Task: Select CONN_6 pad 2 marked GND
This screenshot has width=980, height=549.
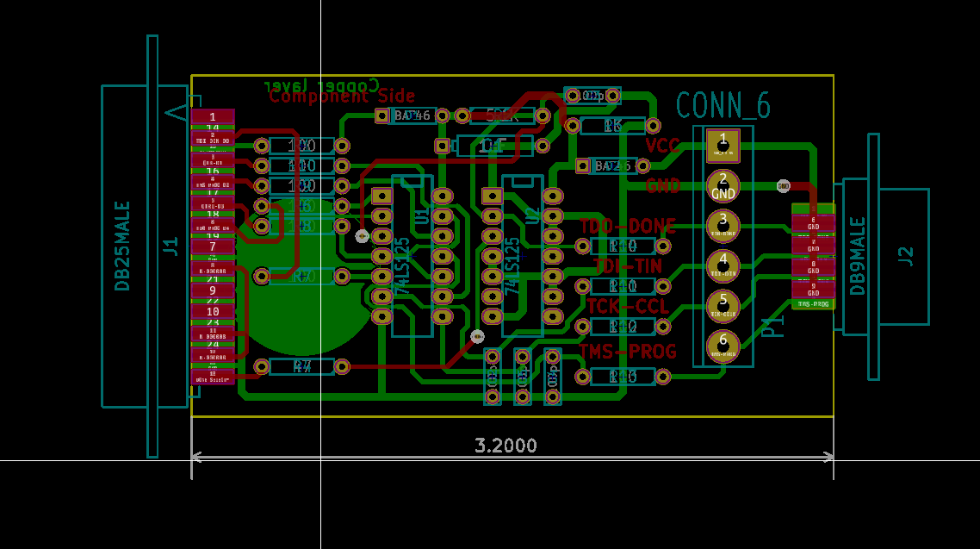Action: [x=723, y=185]
